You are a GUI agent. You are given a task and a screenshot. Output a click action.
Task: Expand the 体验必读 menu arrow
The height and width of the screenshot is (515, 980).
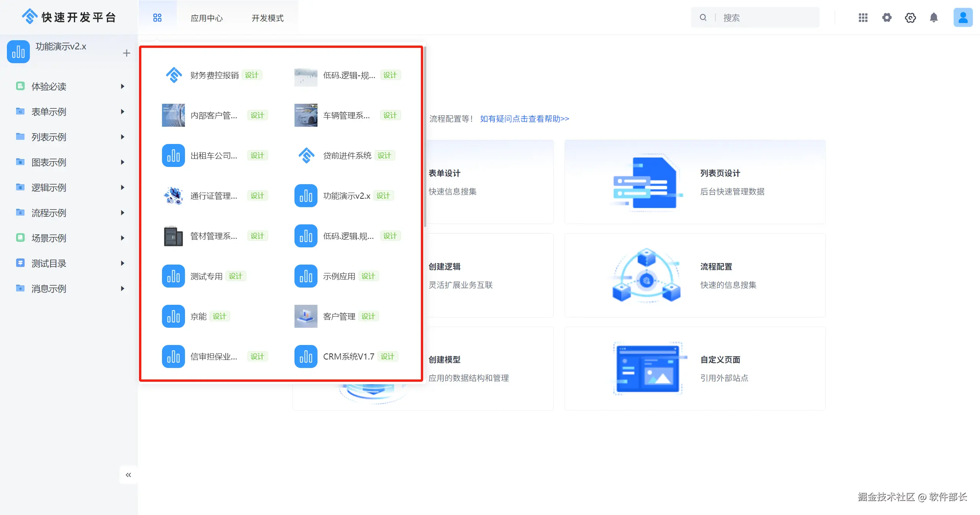[123, 87]
